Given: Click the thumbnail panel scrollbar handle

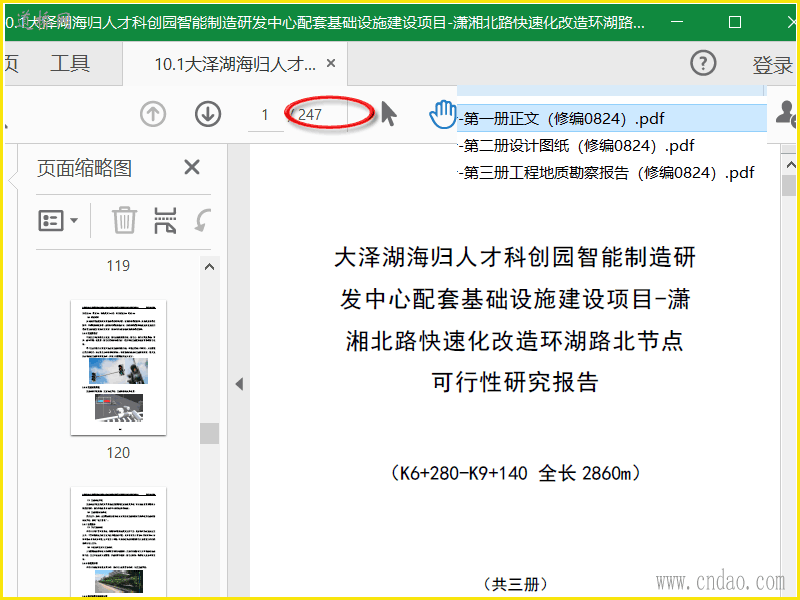Looking at the screenshot, I should click(x=209, y=433).
